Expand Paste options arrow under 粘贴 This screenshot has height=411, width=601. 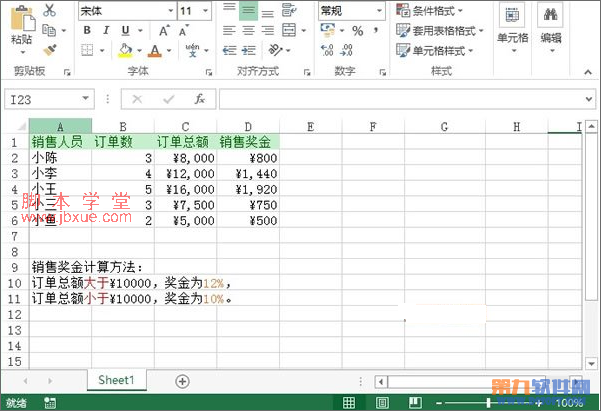click(x=22, y=52)
